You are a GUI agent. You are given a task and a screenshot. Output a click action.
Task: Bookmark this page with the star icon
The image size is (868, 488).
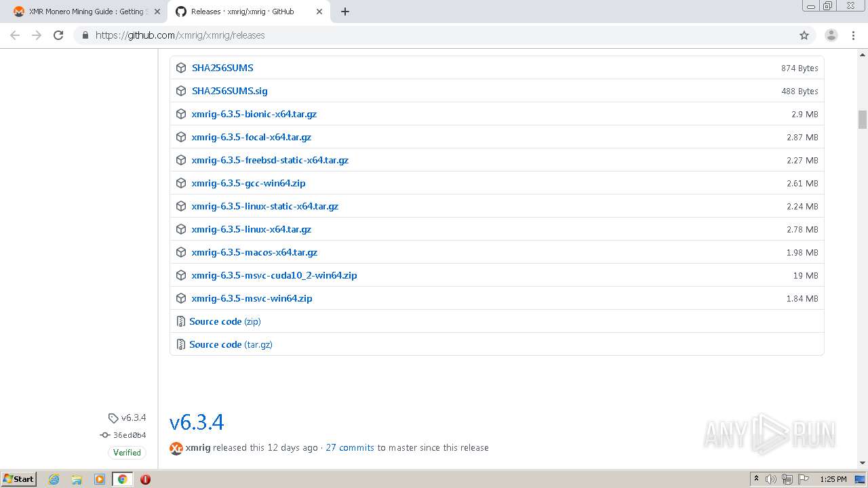tap(804, 35)
